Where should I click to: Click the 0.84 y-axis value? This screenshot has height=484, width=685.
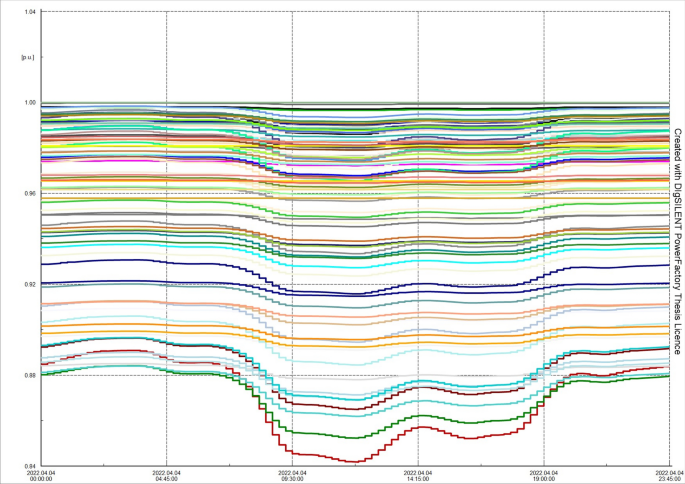tap(30, 466)
